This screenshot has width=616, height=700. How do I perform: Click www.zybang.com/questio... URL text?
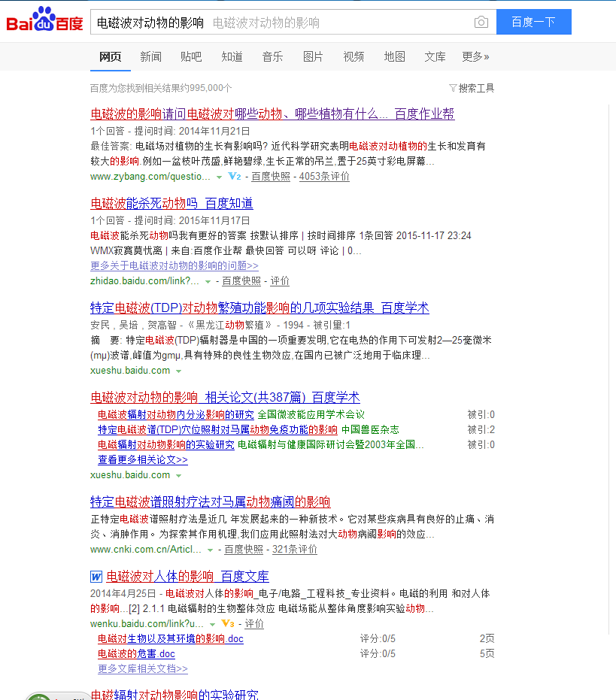(150, 177)
